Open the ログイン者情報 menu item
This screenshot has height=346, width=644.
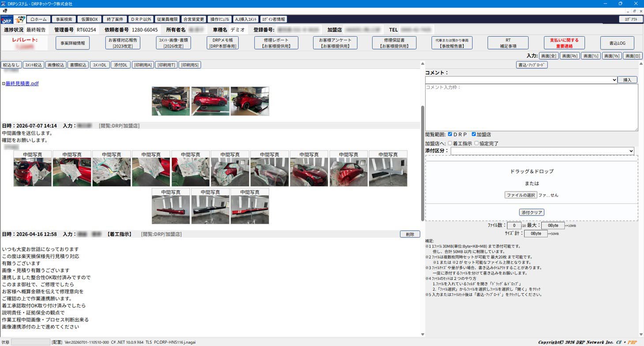click(273, 19)
